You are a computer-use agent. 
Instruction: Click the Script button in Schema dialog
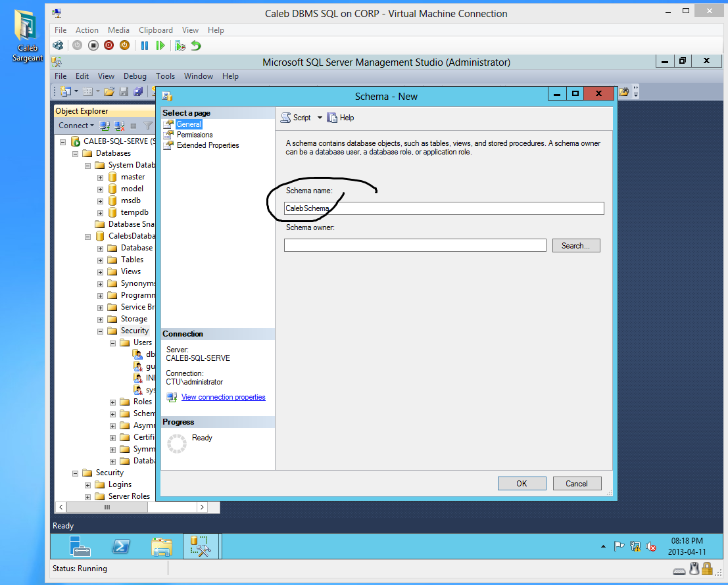coord(296,118)
